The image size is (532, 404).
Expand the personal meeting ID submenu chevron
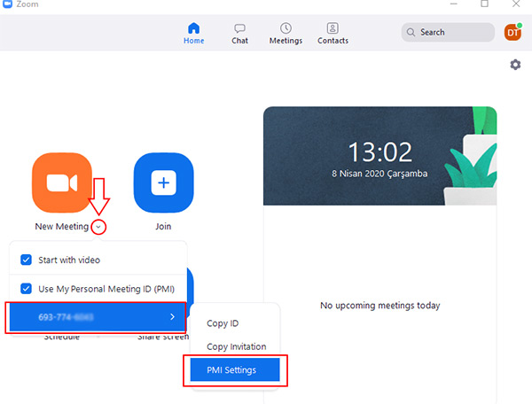(x=172, y=317)
